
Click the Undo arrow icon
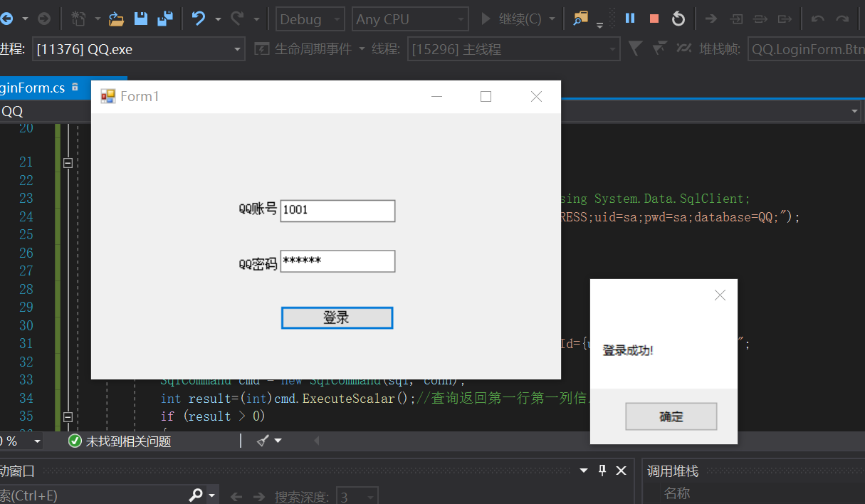199,19
